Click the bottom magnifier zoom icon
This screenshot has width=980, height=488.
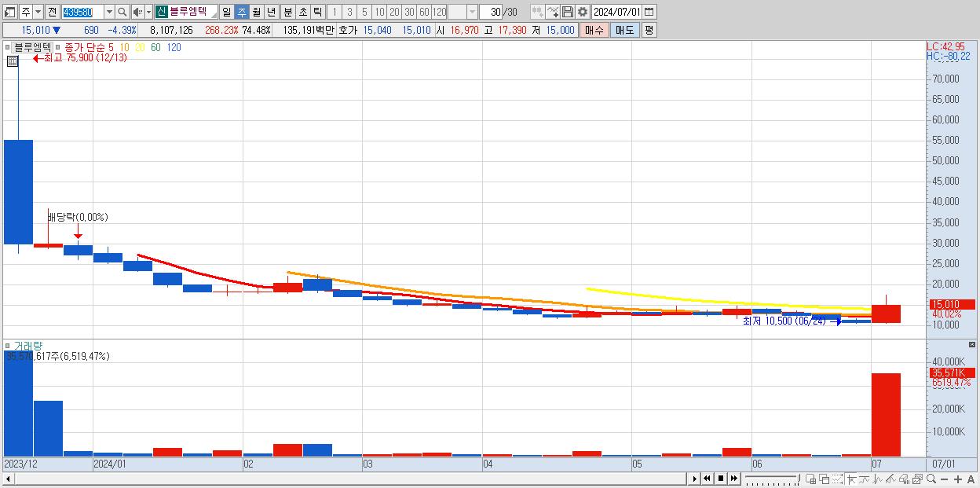tap(931, 479)
